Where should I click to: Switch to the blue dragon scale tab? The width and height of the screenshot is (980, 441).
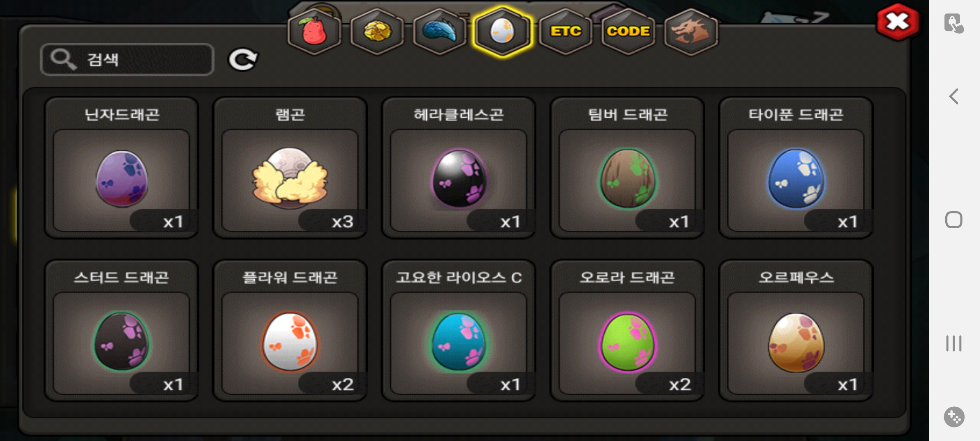click(x=440, y=32)
